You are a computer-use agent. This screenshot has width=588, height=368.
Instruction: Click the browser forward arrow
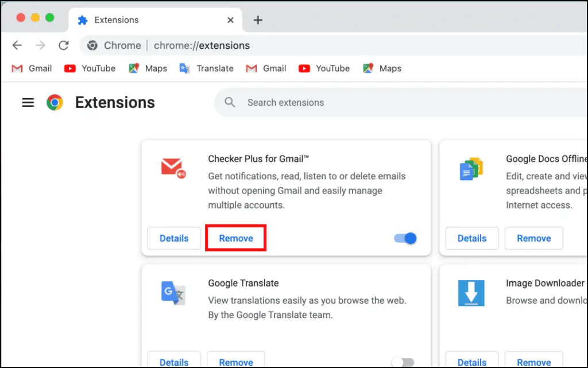[x=40, y=45]
